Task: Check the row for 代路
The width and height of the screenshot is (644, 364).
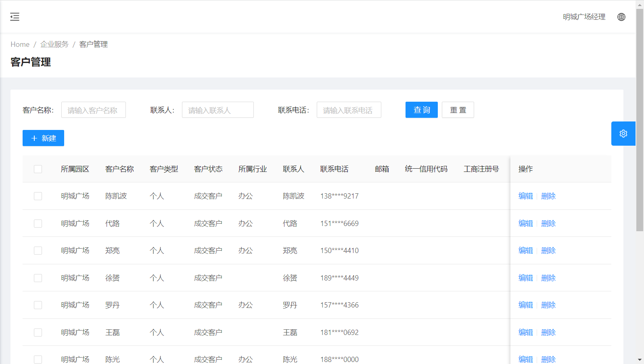Action: pos(38,224)
